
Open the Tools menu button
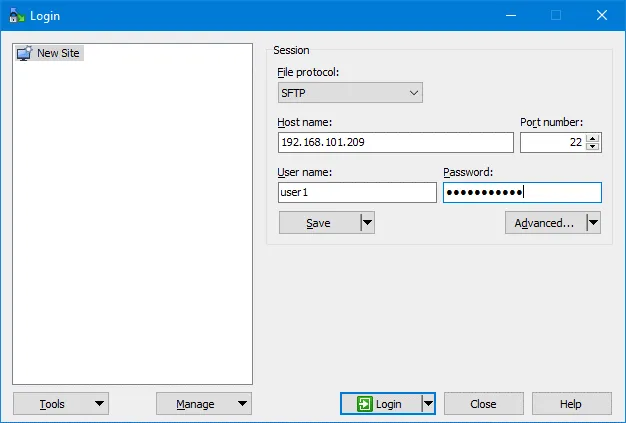(x=60, y=404)
